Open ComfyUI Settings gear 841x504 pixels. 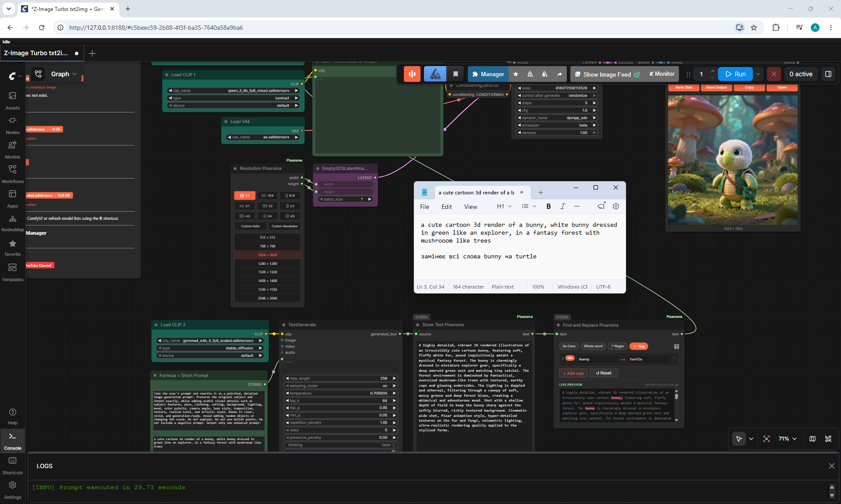(13, 490)
